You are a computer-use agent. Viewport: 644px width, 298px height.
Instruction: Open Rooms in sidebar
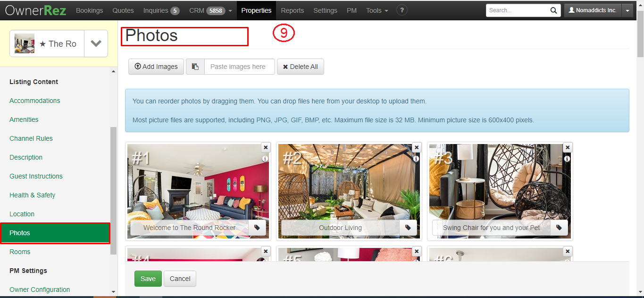20,252
